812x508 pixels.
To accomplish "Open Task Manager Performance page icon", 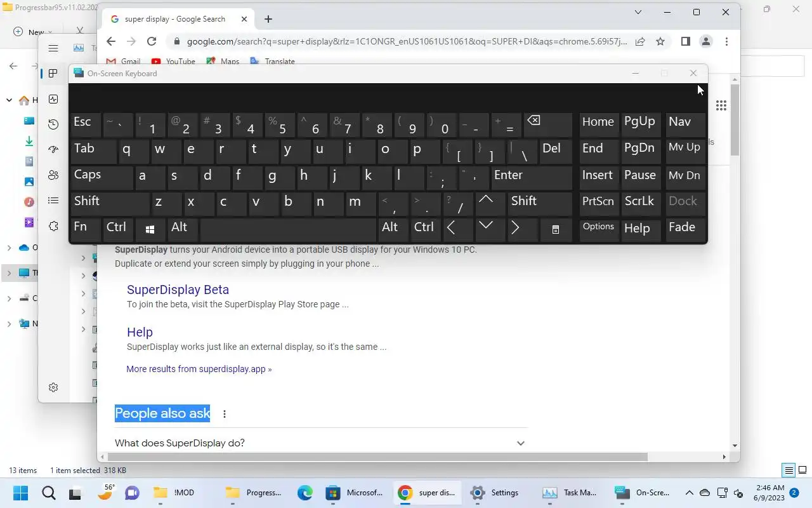I will pyautogui.click(x=53, y=99).
